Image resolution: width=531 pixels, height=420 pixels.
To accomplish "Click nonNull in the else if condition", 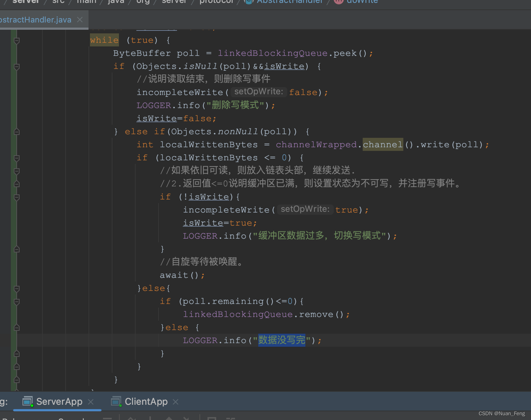I will [x=238, y=132].
